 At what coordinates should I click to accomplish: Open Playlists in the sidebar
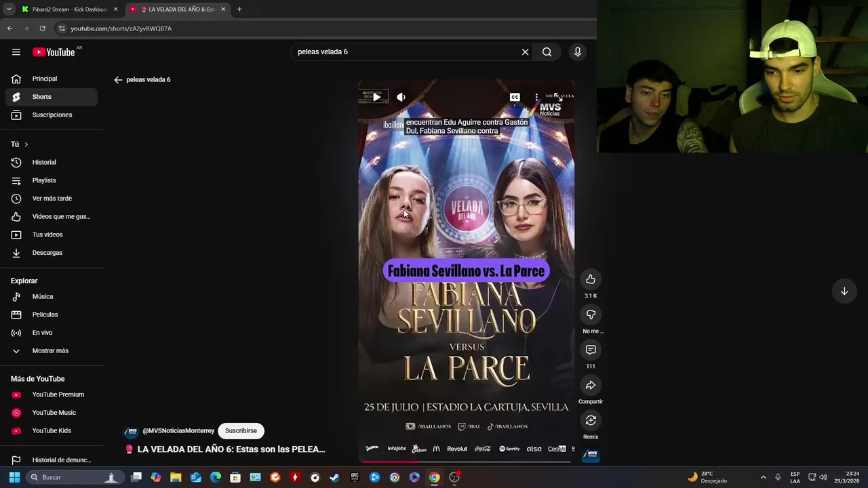(52, 180)
